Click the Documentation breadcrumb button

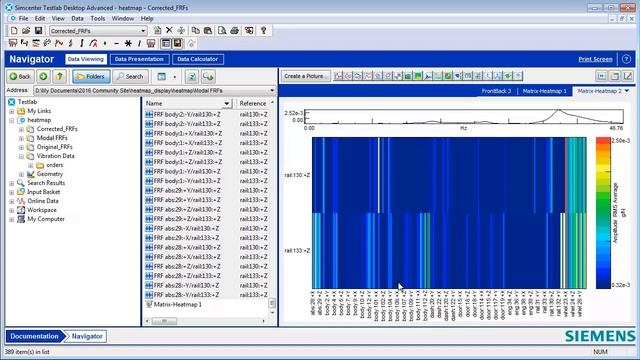34,336
